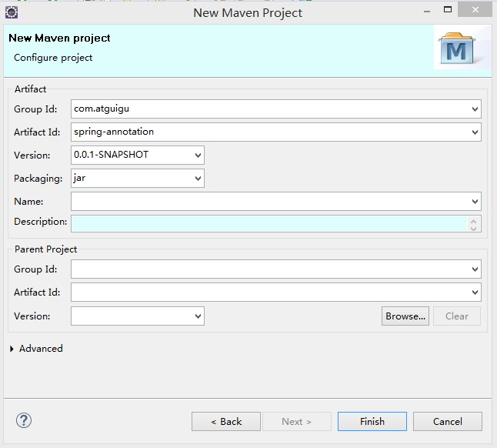Open the Name field dropdown arrow

[x=475, y=202]
